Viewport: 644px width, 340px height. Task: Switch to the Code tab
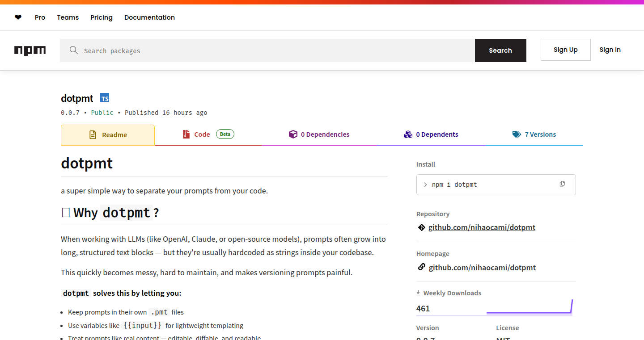(208, 134)
